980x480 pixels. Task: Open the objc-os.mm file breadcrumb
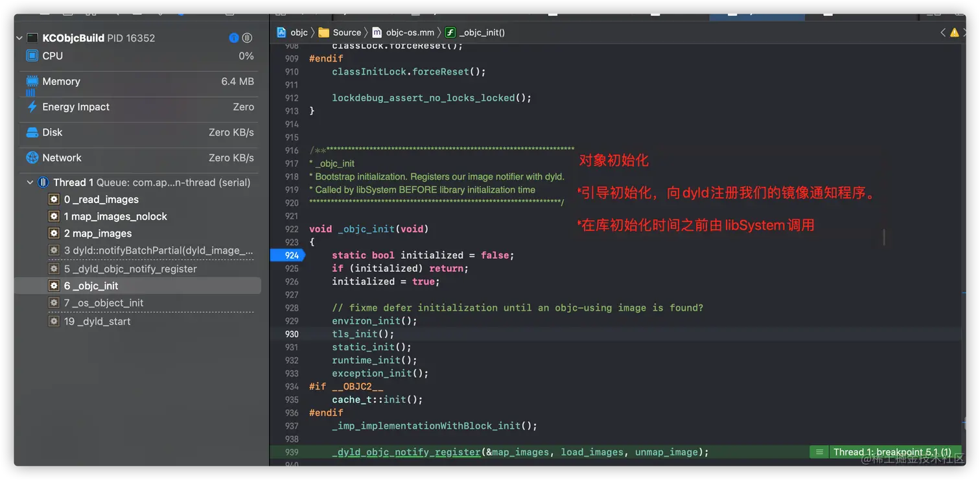[402, 32]
